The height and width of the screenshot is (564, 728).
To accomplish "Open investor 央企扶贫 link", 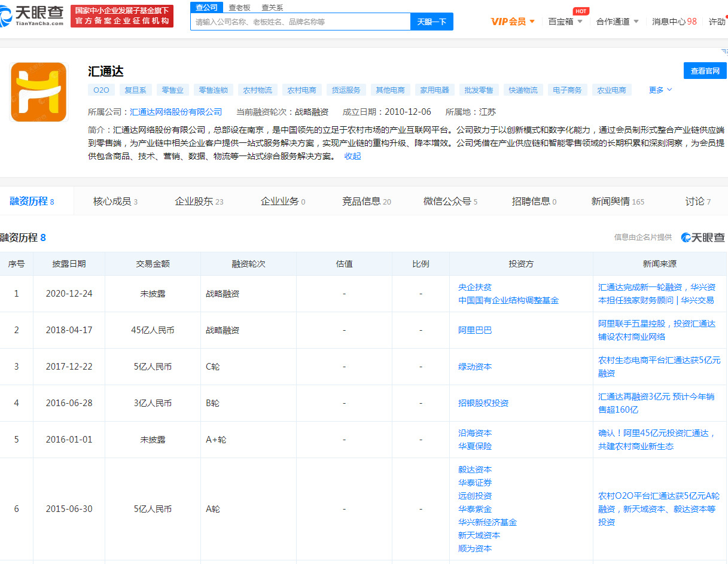I will click(475, 287).
